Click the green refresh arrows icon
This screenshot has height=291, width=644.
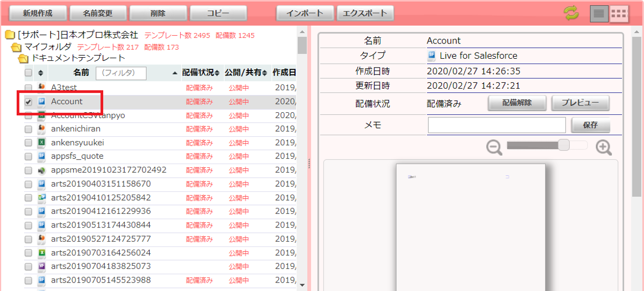571,14
